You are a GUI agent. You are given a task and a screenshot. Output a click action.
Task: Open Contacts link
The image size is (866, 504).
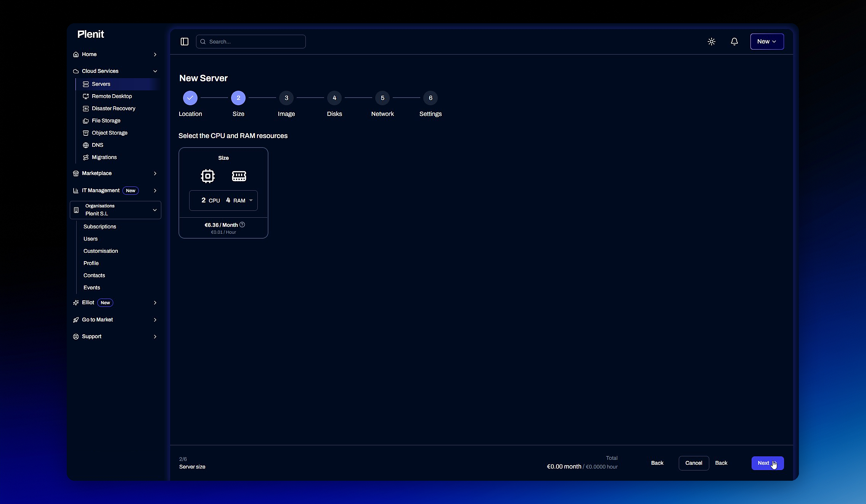(x=94, y=276)
